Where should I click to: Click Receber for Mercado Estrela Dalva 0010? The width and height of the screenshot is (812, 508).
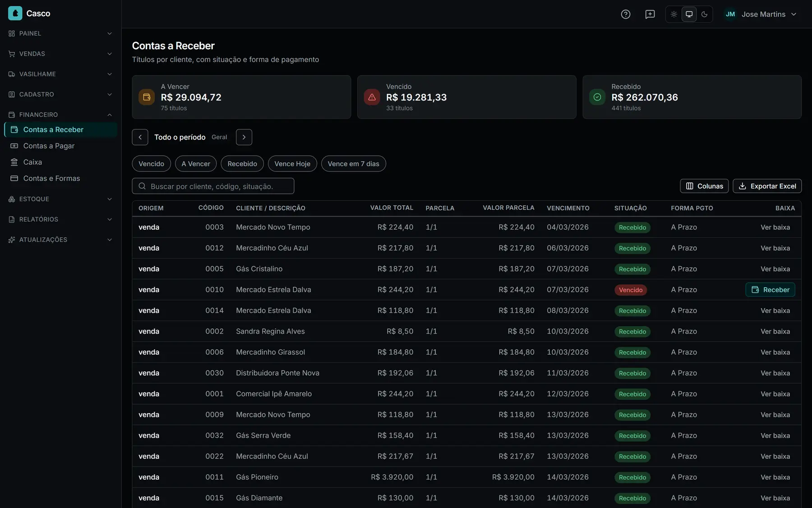[x=770, y=290]
